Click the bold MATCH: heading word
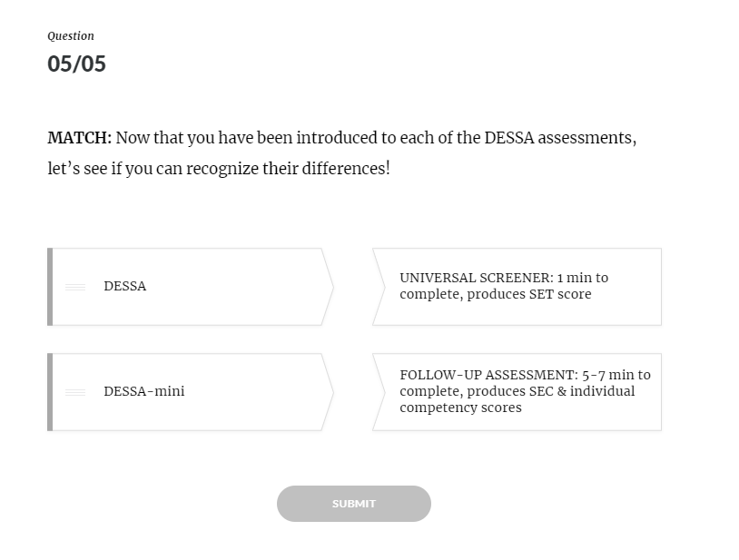 80,138
